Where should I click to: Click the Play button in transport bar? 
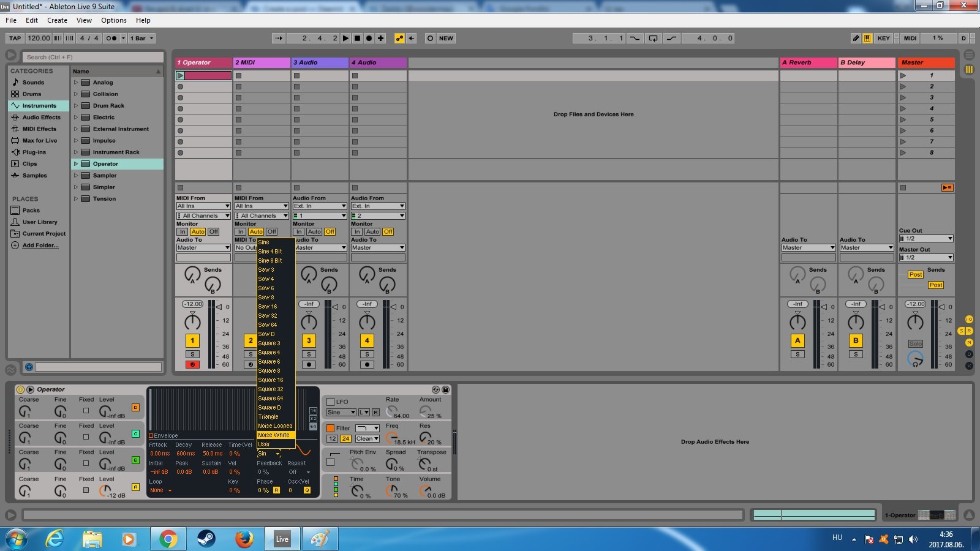pyautogui.click(x=346, y=38)
